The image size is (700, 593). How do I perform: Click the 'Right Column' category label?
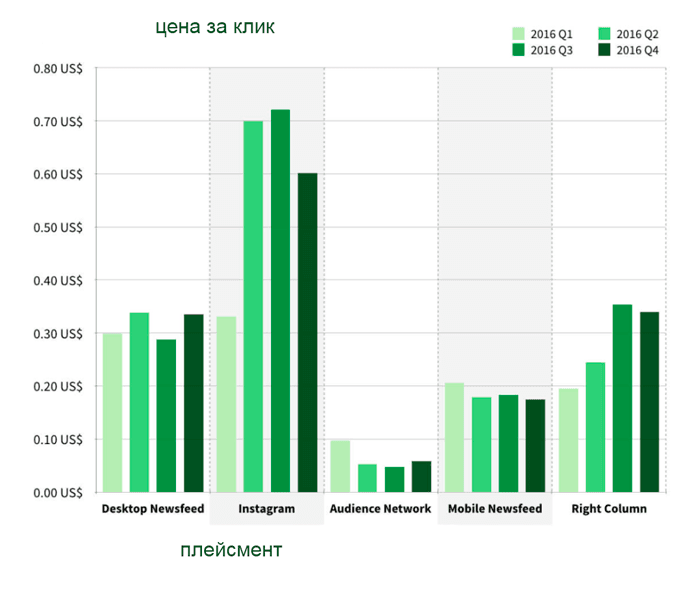point(609,509)
